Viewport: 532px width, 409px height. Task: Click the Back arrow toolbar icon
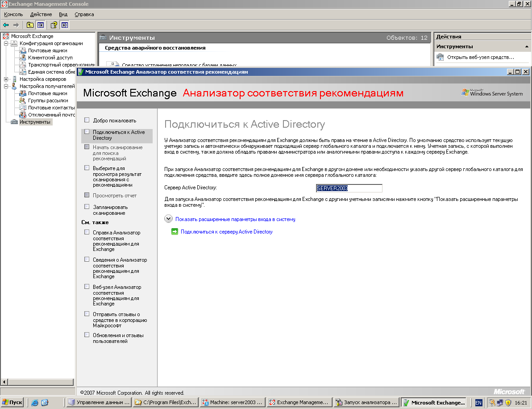pos(6,25)
